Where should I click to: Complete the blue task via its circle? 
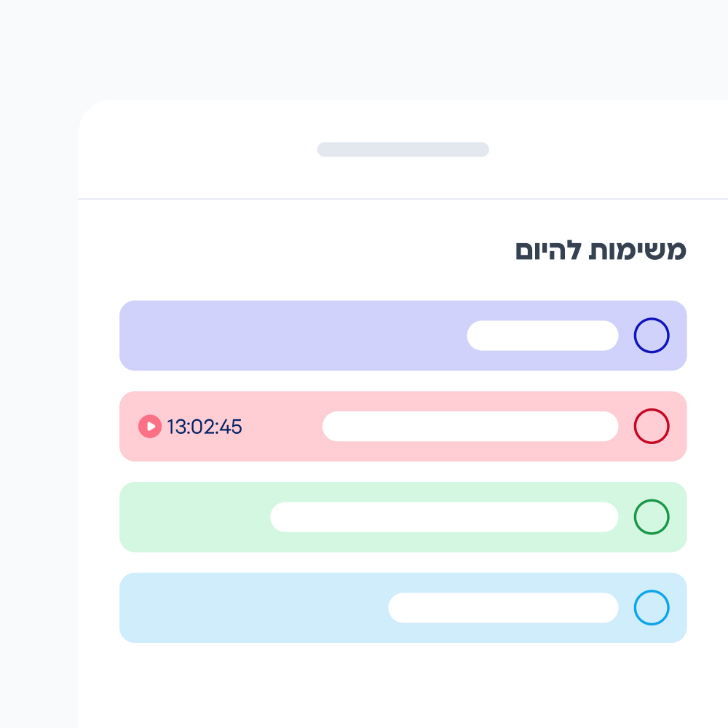[x=651, y=608]
